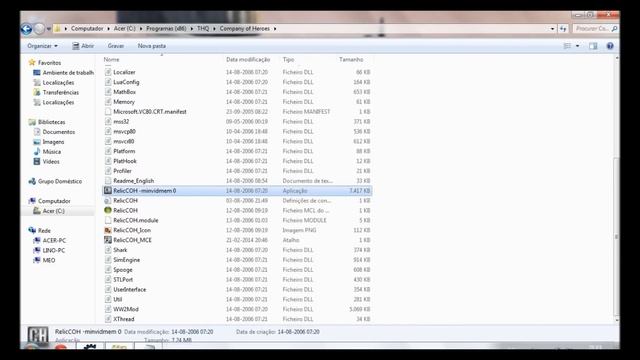Screen dimensions: 640x360
Task: Select the Readme_English document icon
Action: pyautogui.click(x=108, y=181)
